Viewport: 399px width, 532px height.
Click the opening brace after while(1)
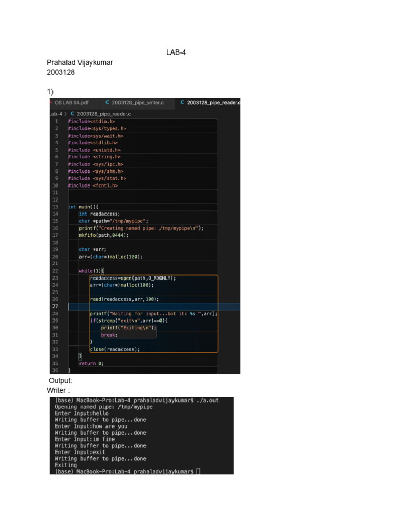pos(102,271)
